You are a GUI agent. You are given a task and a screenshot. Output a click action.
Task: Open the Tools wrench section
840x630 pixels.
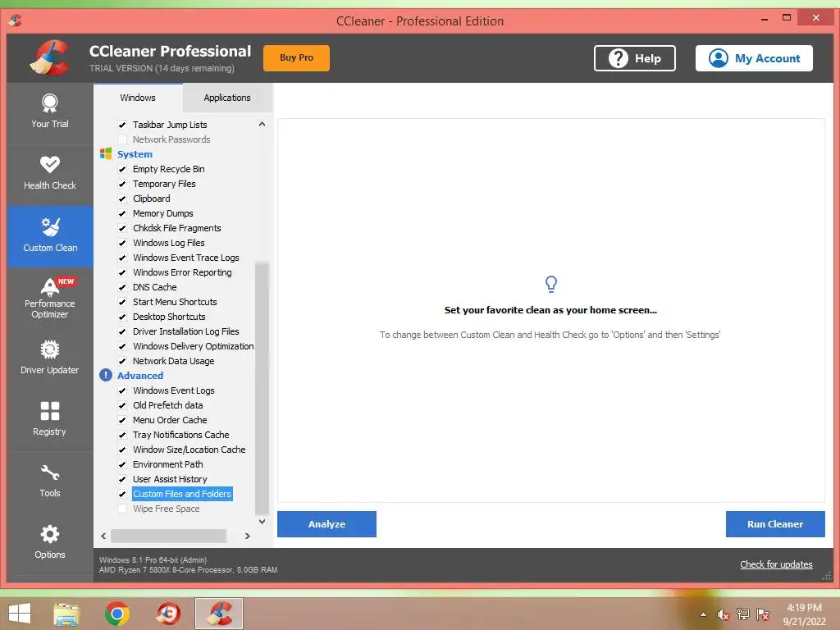pos(50,481)
